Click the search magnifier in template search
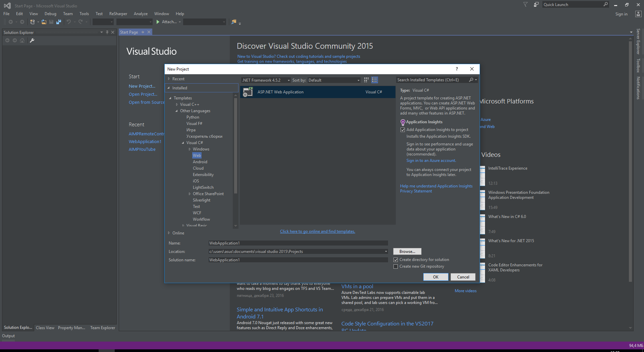Image resolution: width=644 pixels, height=352 pixels. click(471, 80)
